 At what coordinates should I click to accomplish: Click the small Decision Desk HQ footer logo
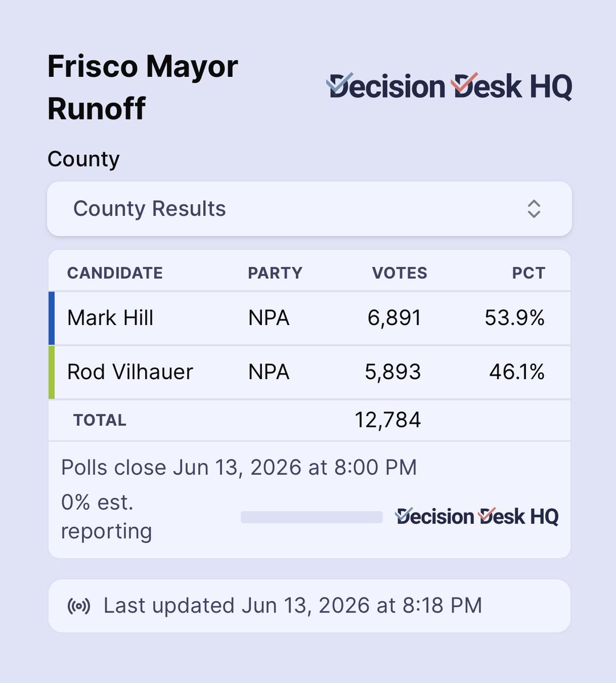tap(477, 516)
